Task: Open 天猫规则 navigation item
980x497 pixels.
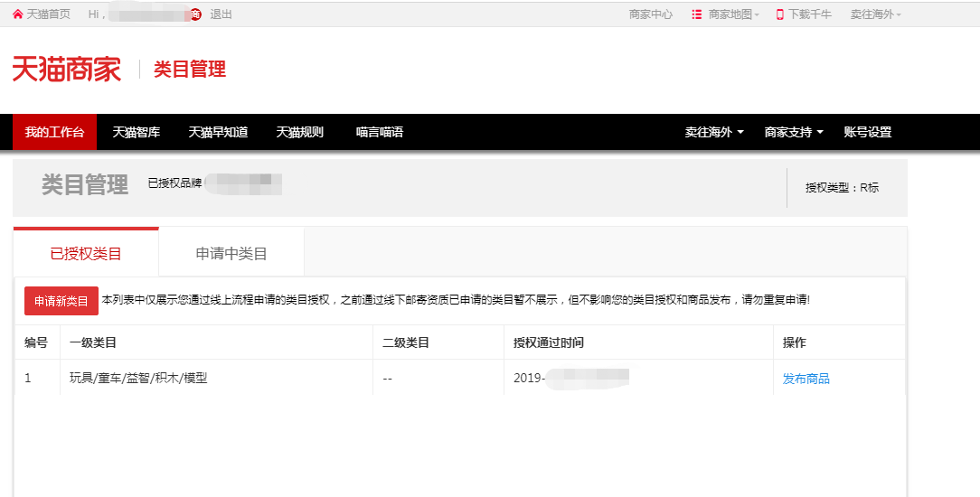Action: coord(300,132)
